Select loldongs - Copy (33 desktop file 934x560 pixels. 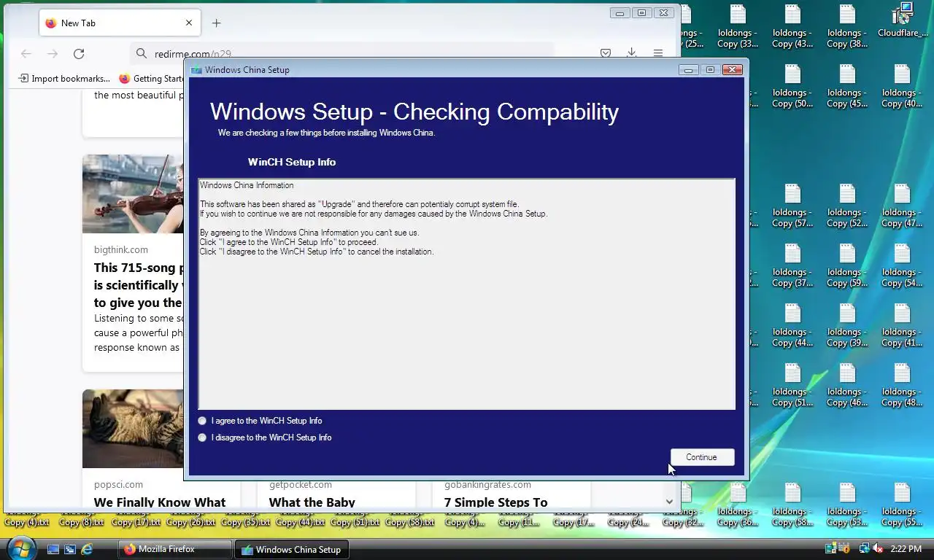tap(738, 26)
